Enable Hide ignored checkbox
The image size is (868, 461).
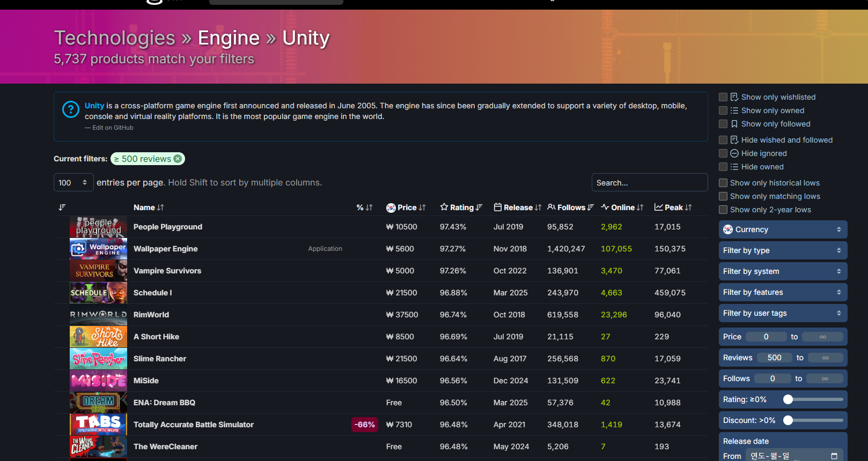(x=723, y=153)
